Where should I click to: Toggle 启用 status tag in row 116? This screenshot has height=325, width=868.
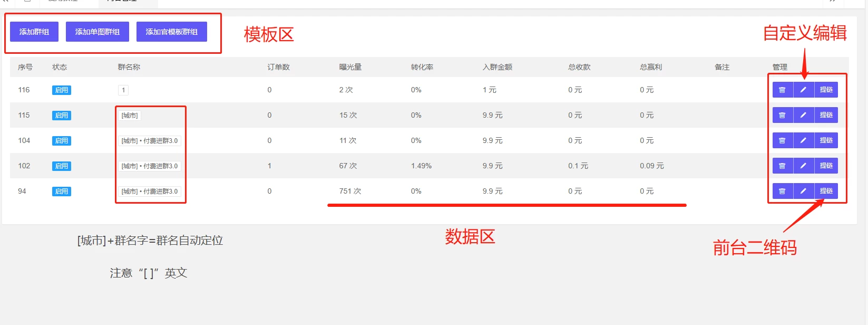(x=62, y=90)
